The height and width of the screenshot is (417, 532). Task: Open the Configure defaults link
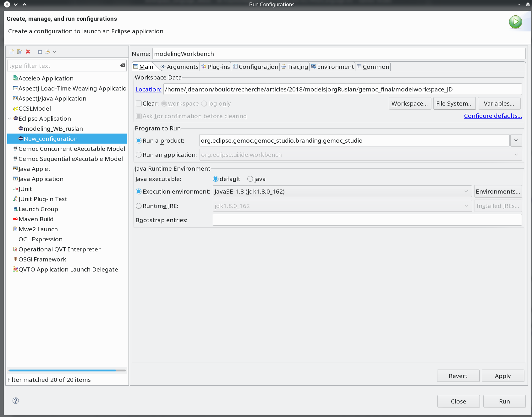coord(493,116)
